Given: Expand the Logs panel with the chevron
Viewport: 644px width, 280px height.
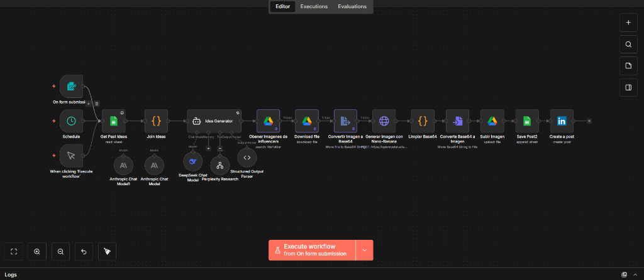Looking at the screenshot, I should click(x=635, y=274).
